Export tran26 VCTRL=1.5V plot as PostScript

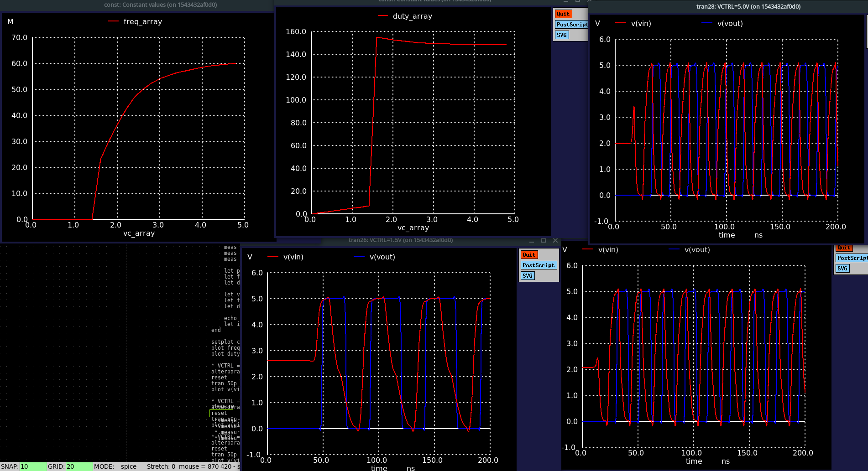pyautogui.click(x=539, y=265)
